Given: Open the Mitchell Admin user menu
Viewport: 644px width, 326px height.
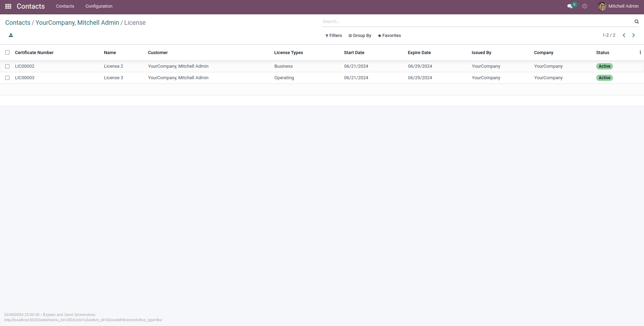Looking at the screenshot, I should point(618,6).
